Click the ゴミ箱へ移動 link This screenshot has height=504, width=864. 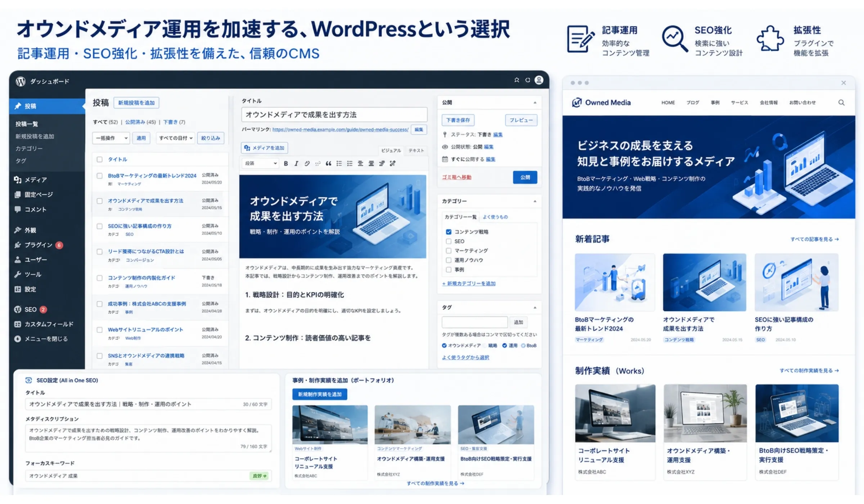pyautogui.click(x=456, y=177)
